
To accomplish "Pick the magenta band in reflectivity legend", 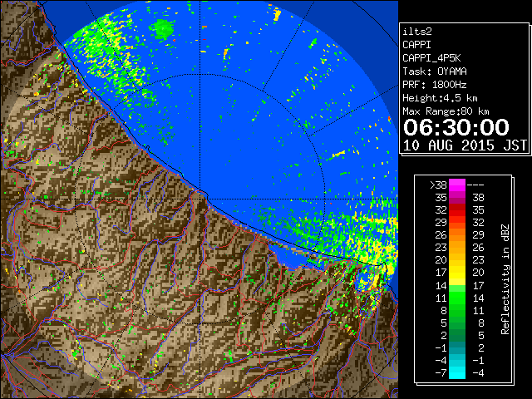I will click(457, 185).
